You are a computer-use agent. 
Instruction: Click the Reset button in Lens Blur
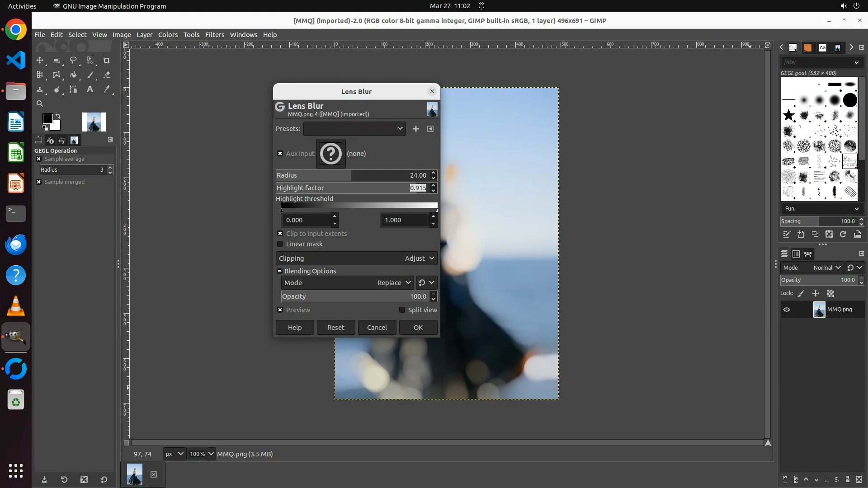335,328
